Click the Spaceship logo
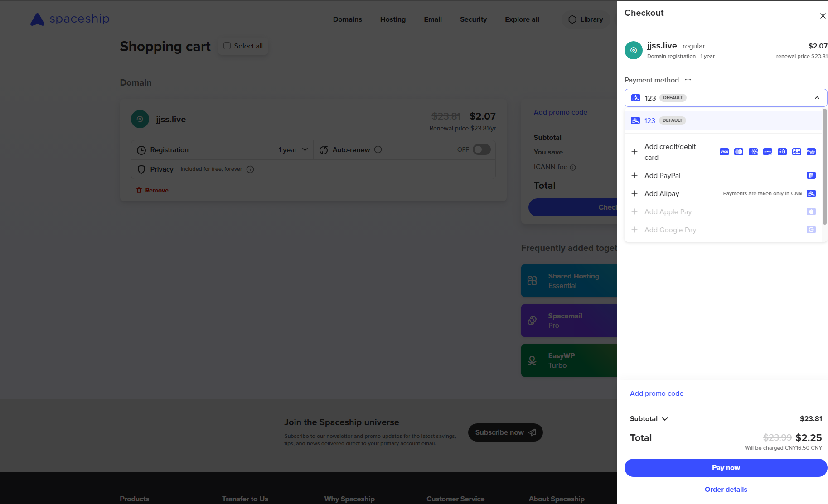The height and width of the screenshot is (504, 828). coord(70,19)
